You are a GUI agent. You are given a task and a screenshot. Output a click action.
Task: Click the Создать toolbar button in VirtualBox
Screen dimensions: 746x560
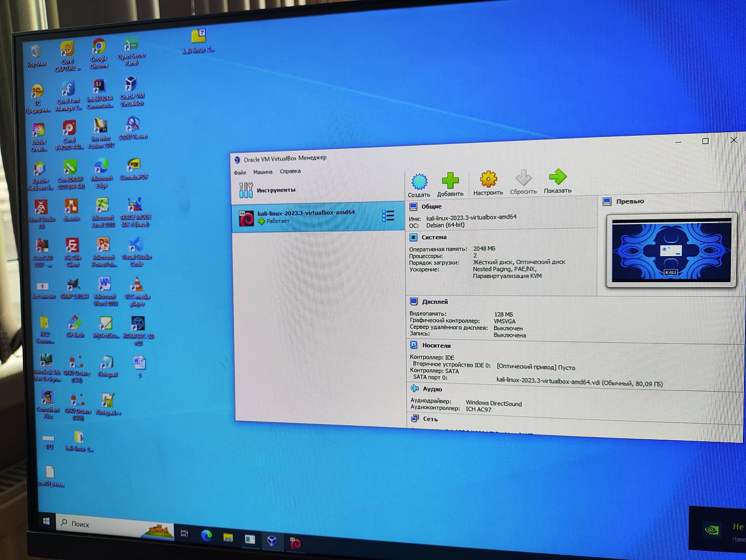point(419,185)
